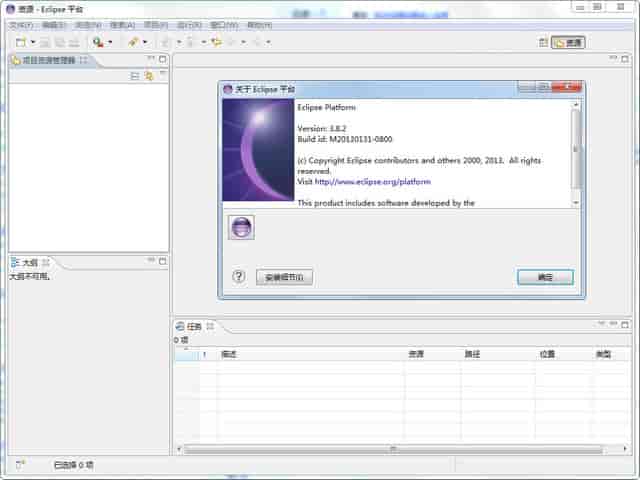Click the New wizard toolbar icon
The image size is (640, 480).
[21, 42]
